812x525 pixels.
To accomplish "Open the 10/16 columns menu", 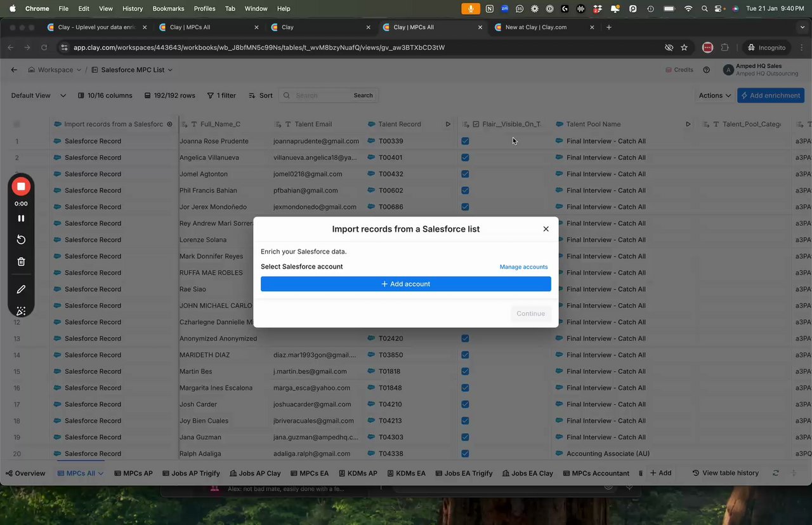I will pos(105,95).
